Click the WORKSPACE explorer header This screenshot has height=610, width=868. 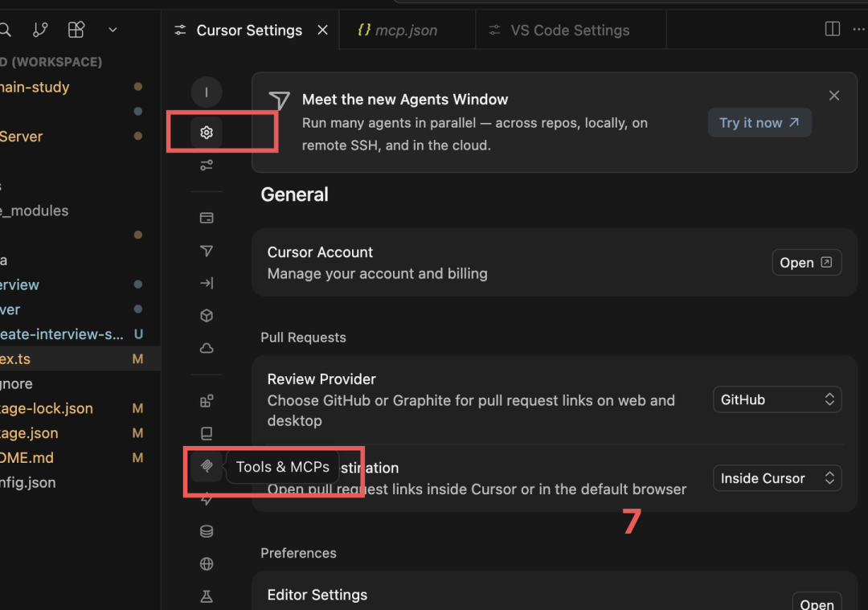click(51, 61)
